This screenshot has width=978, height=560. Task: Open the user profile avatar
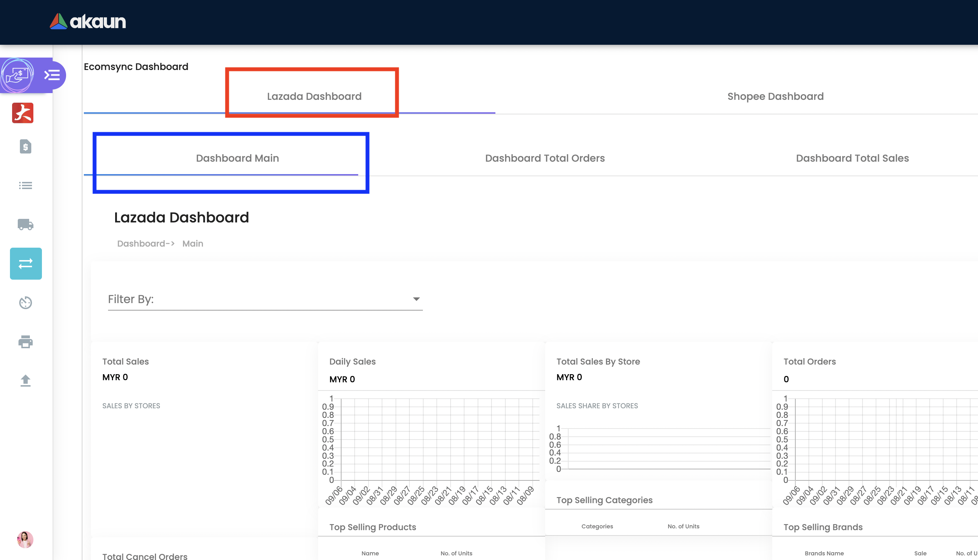coord(25,539)
